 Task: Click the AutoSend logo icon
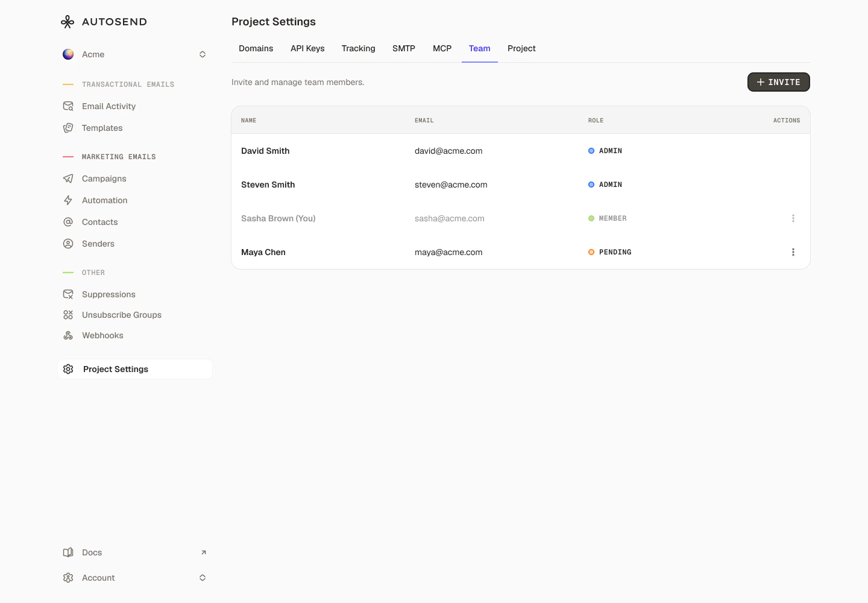pyautogui.click(x=68, y=22)
